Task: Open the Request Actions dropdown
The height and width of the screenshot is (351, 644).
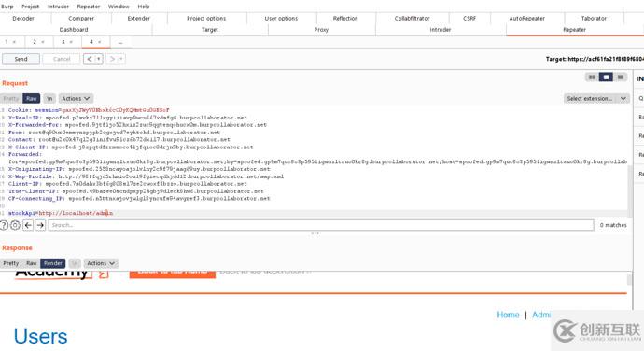Action: coord(76,99)
